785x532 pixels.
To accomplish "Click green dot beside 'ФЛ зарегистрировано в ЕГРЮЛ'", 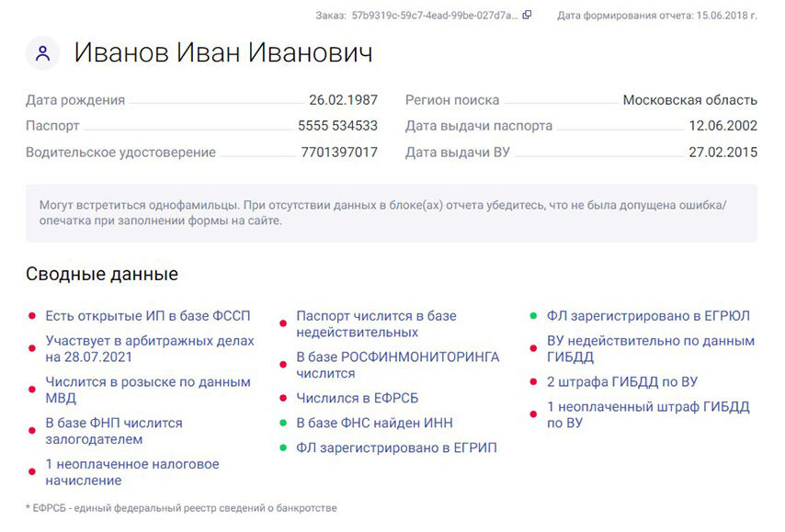I will (533, 316).
